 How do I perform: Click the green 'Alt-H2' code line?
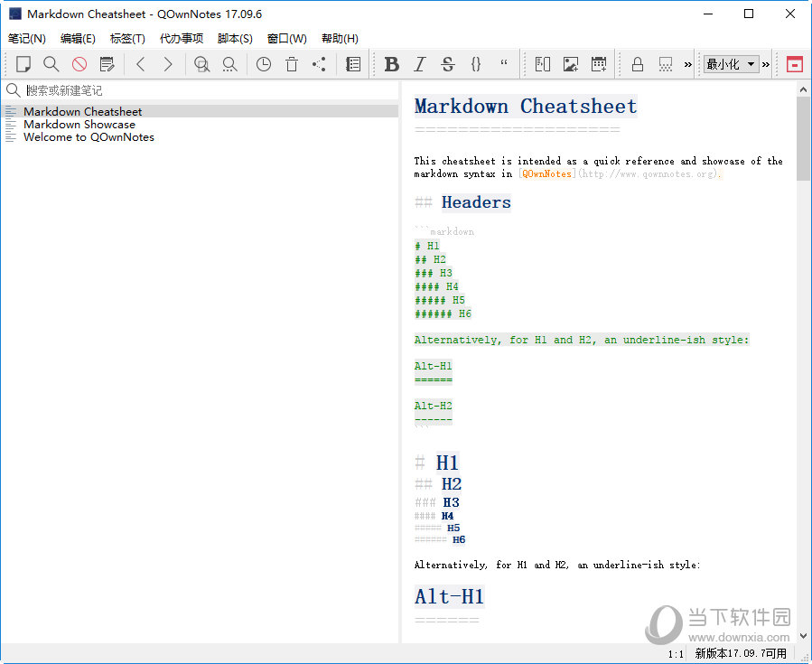pos(433,406)
